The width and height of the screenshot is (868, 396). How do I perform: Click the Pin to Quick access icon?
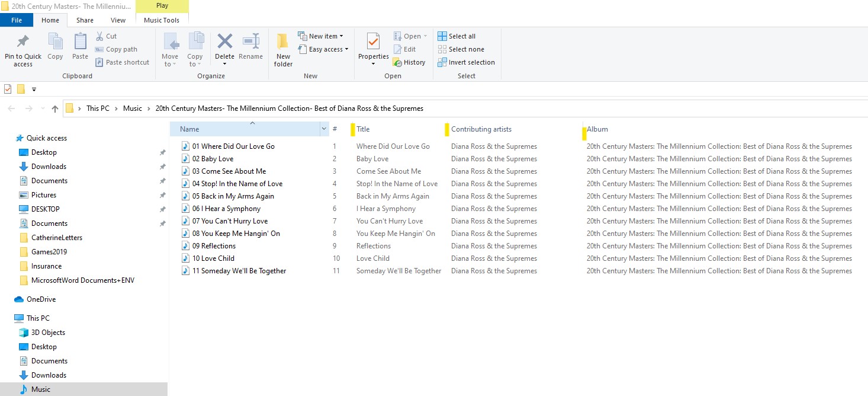pos(23,41)
